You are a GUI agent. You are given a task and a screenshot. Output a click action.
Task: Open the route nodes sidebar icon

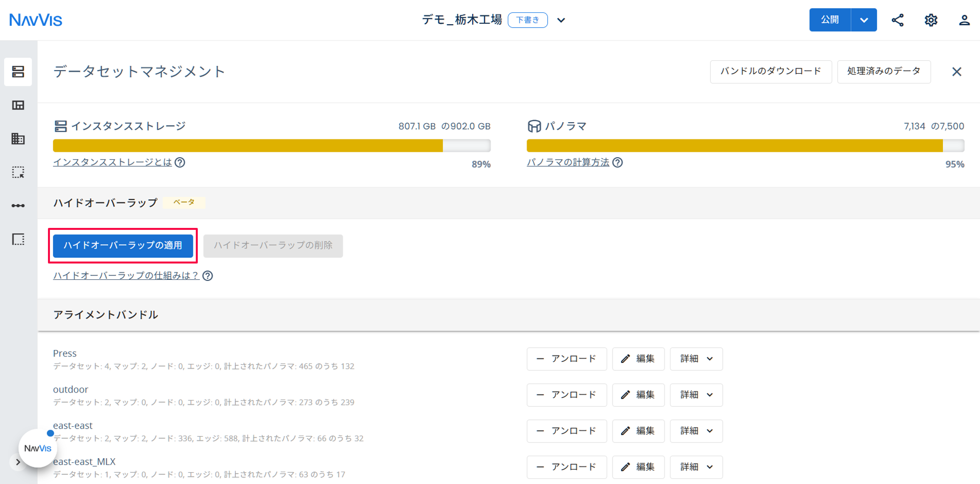(x=18, y=206)
